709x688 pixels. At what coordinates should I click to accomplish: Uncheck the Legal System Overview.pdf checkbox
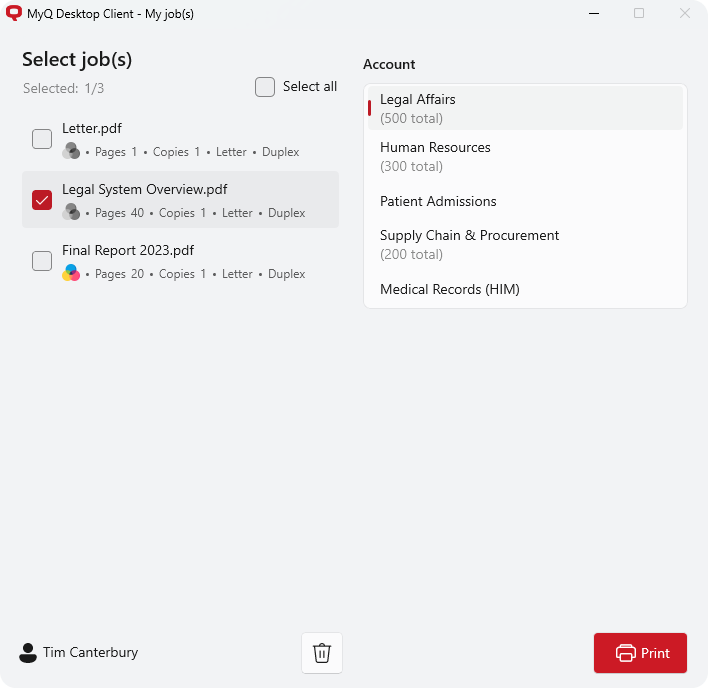[42, 200]
